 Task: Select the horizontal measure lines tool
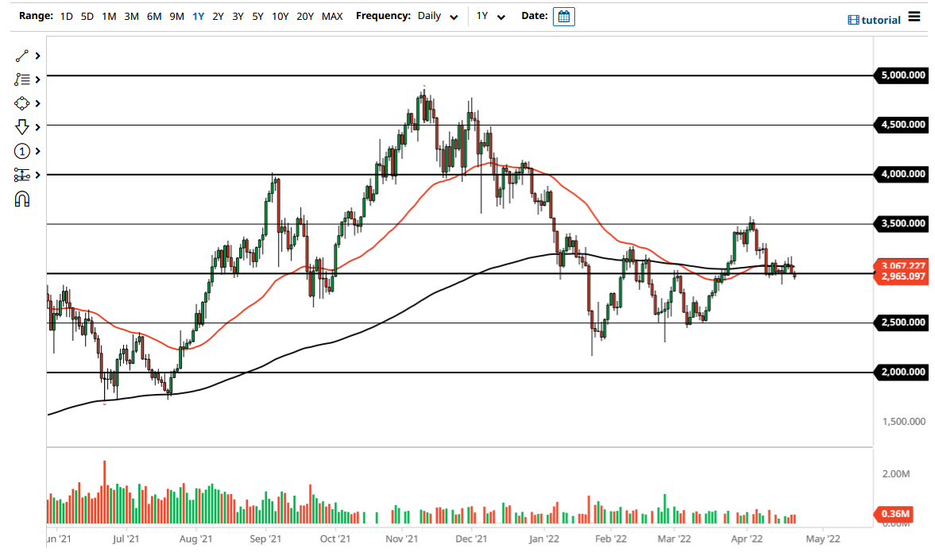(22, 176)
